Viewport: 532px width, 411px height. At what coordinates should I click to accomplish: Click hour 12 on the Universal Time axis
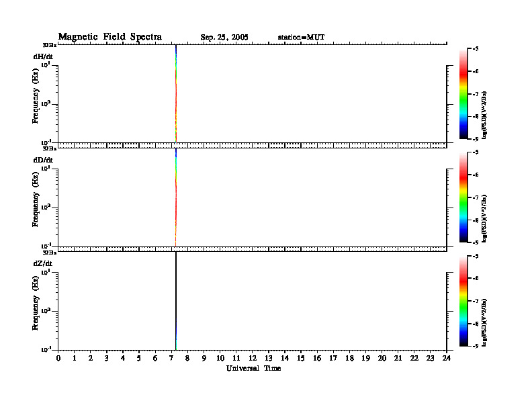(x=253, y=358)
